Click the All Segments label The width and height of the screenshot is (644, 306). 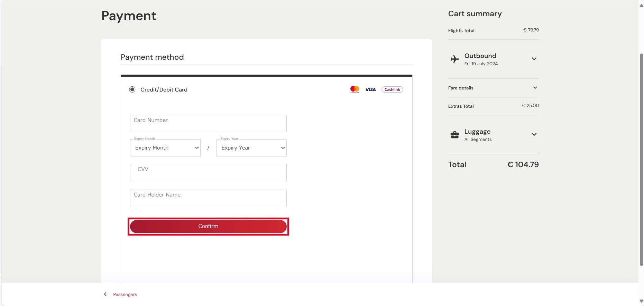pos(478,140)
